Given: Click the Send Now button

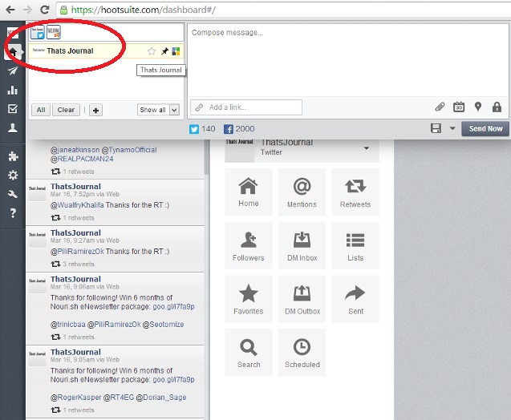Looking at the screenshot, I should [485, 128].
